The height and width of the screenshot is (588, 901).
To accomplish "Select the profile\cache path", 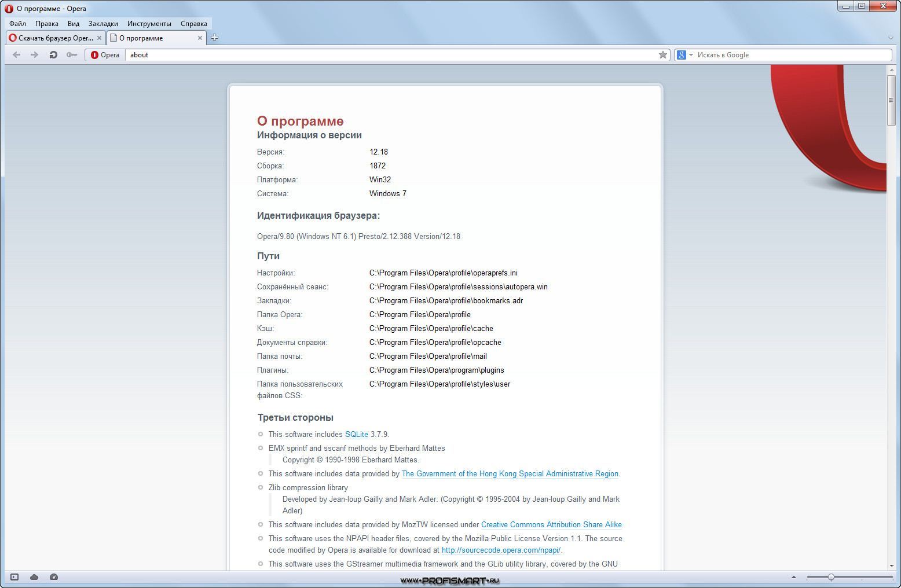I will [x=431, y=329].
